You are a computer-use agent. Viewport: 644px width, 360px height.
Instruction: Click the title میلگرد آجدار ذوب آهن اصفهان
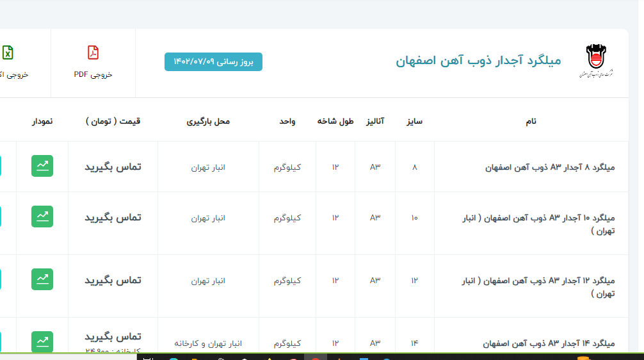[x=478, y=61]
